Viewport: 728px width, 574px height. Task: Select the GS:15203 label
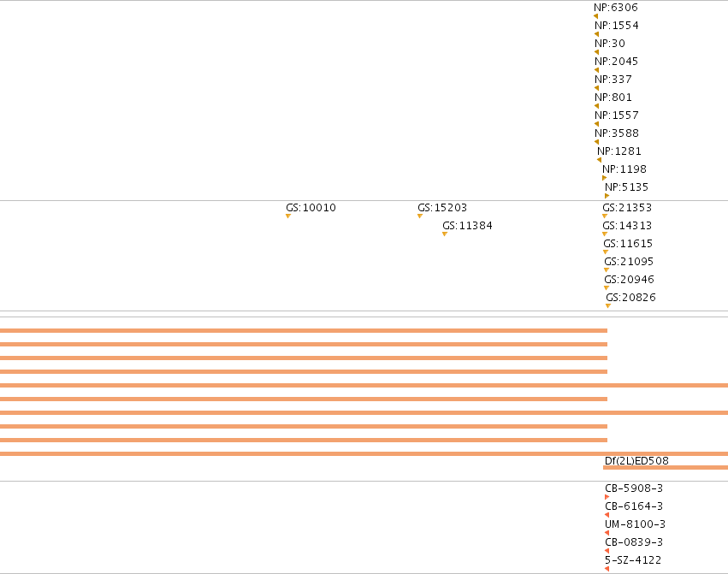(442, 208)
